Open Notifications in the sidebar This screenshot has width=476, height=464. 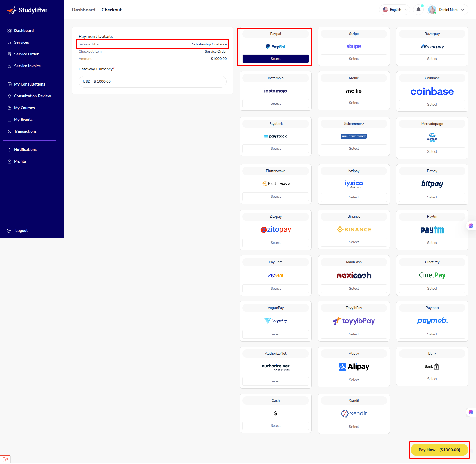point(25,150)
